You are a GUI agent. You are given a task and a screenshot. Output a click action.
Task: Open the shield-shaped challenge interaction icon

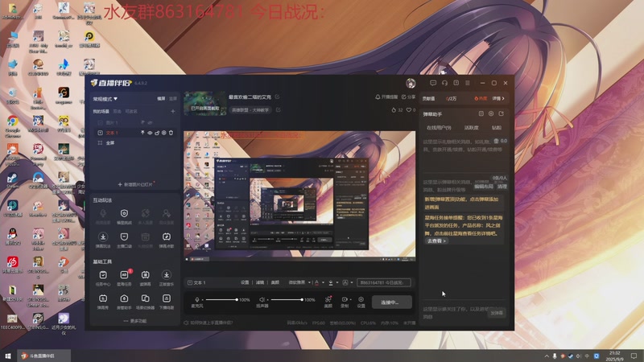click(x=124, y=216)
